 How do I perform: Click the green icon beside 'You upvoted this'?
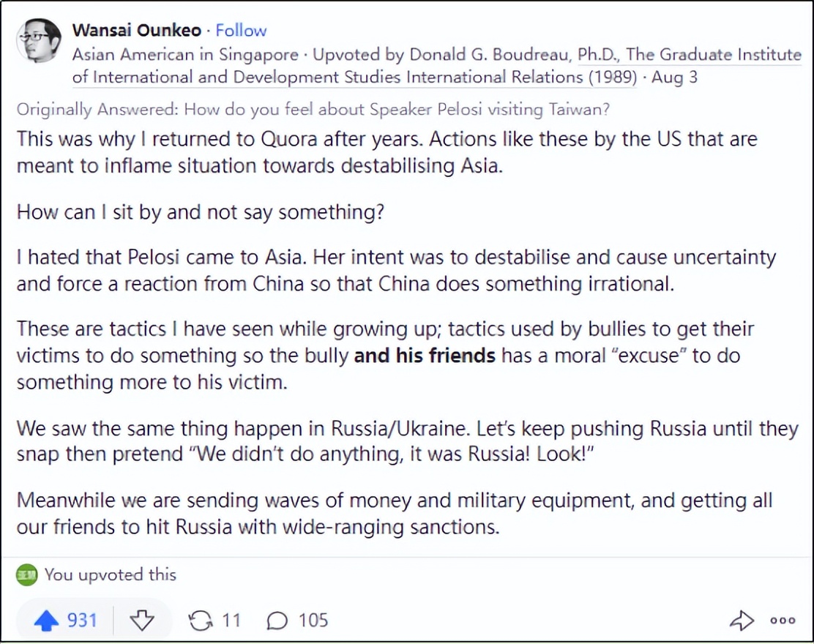27,574
